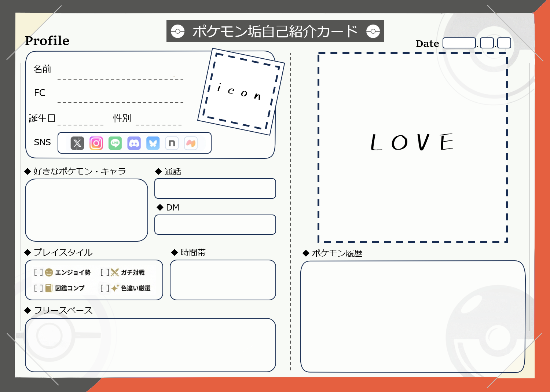Viewport: 550px width, 392px height.
Task: Click the Discord icon
Action: click(x=134, y=143)
